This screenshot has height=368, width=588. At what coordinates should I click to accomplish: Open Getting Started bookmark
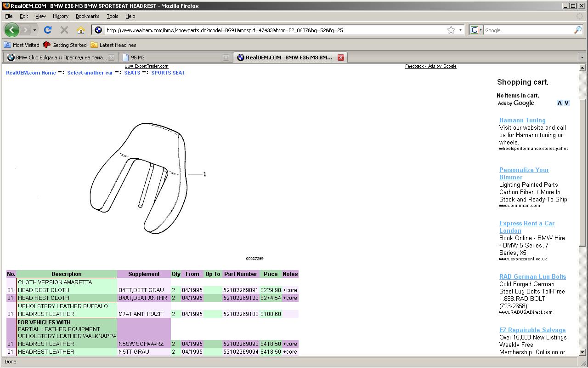[x=65, y=45]
